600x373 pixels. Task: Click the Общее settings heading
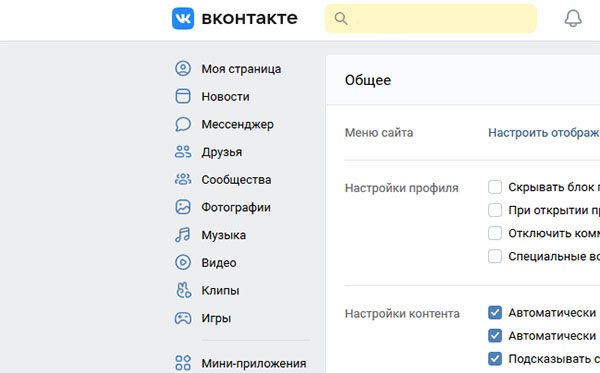(x=368, y=80)
